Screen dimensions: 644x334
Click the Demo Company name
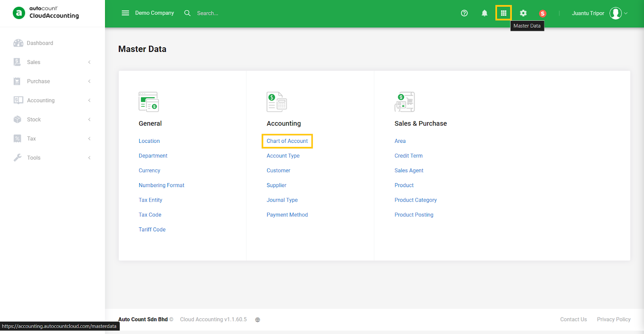(x=155, y=13)
